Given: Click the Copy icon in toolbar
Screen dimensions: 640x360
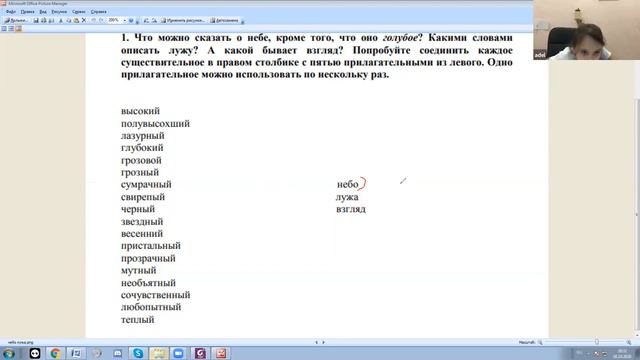Looking at the screenshot, I should point(69,20).
